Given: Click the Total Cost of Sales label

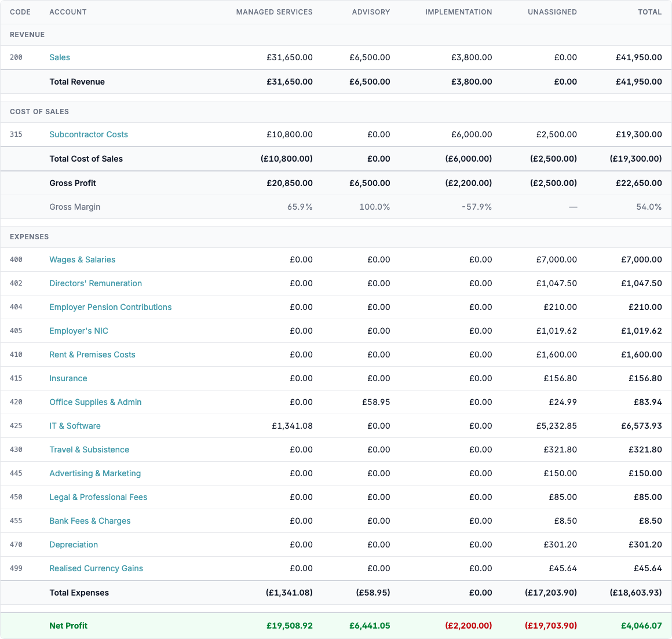Looking at the screenshot, I should pyautogui.click(x=86, y=159).
